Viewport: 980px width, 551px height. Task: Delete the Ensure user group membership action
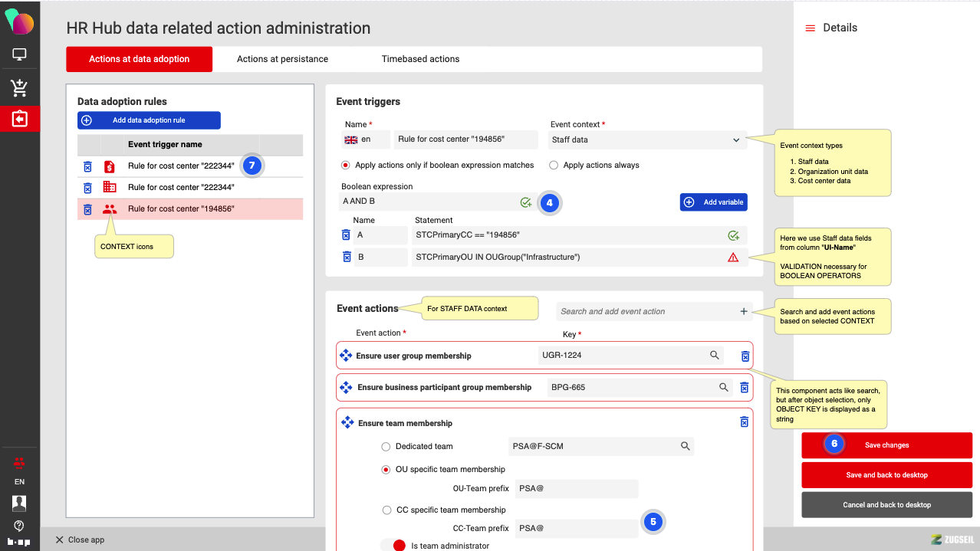(745, 356)
